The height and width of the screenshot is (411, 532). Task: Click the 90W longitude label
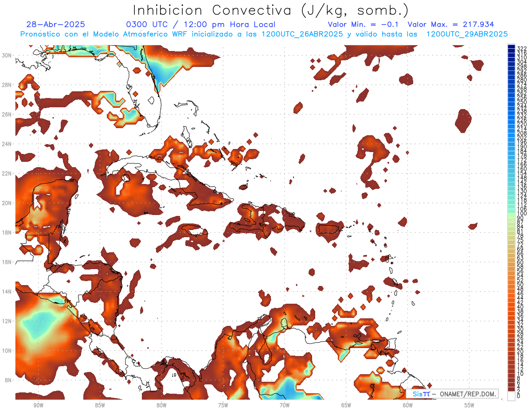38,405
